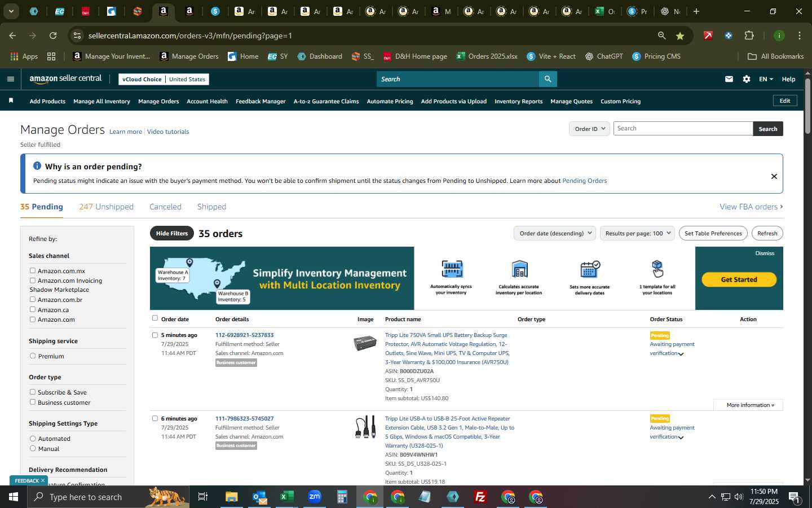Screen dimensions: 812x508
Task: Expand More information for first order
Action: (748, 405)
